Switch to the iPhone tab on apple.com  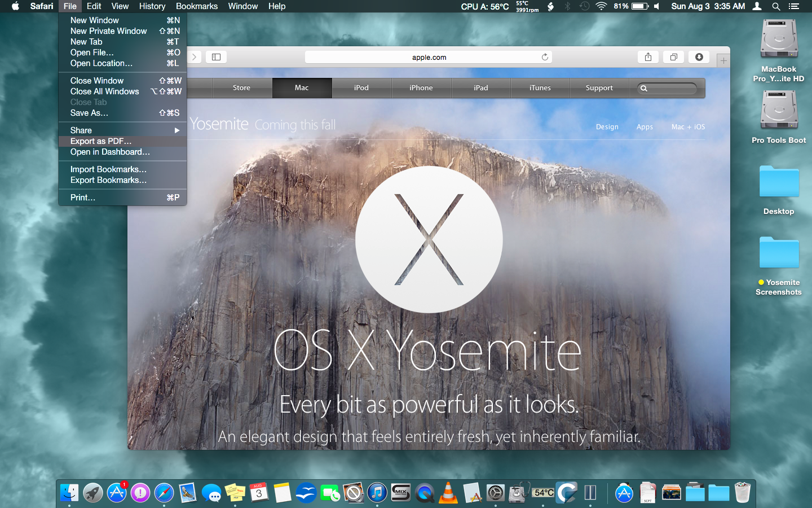pyautogui.click(x=421, y=88)
